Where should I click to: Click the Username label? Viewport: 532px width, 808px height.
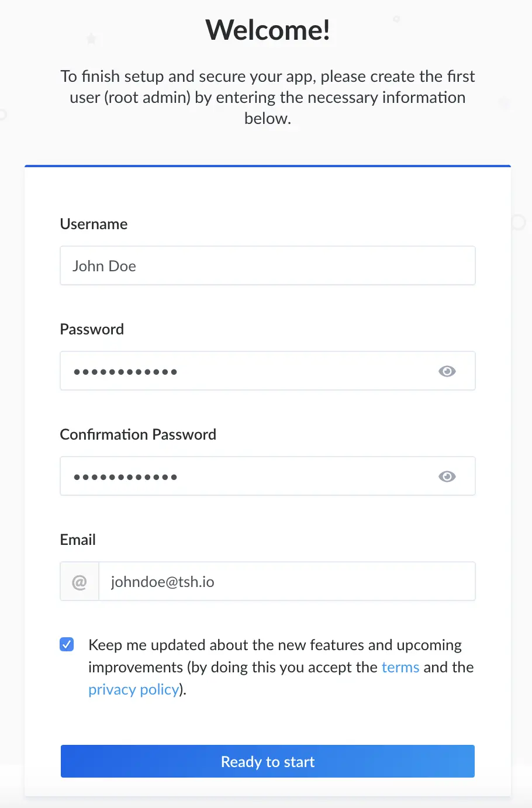94,224
